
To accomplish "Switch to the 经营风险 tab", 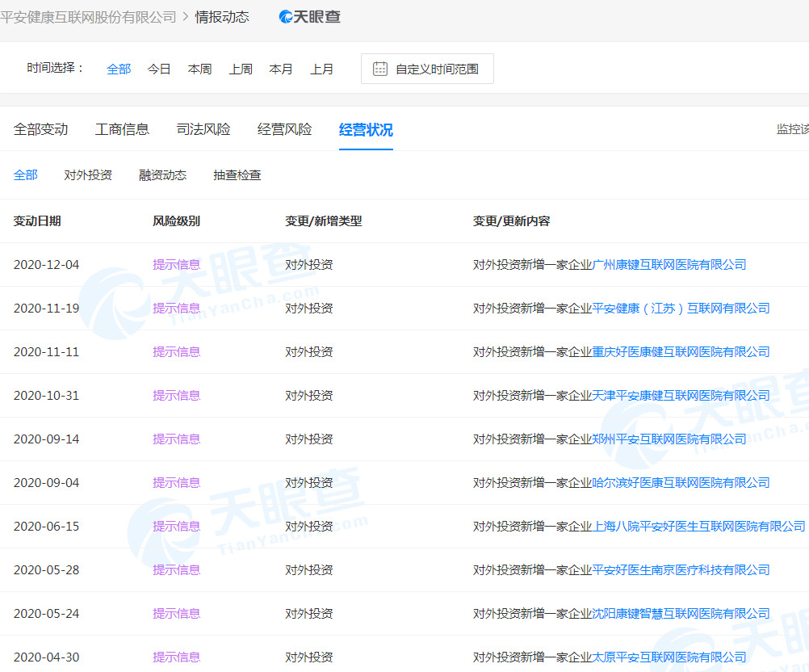I will tap(285, 129).
